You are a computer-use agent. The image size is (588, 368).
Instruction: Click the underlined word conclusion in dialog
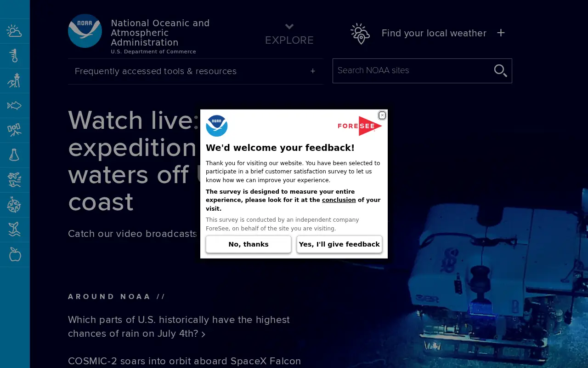339,200
